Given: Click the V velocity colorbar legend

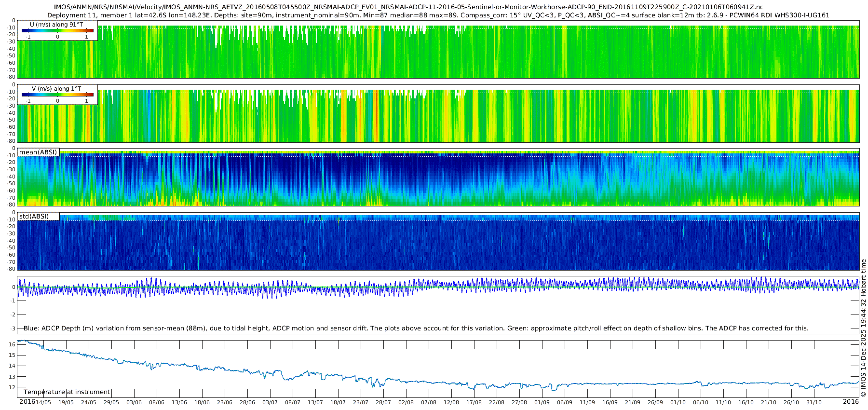Looking at the screenshot, I should coord(57,95).
